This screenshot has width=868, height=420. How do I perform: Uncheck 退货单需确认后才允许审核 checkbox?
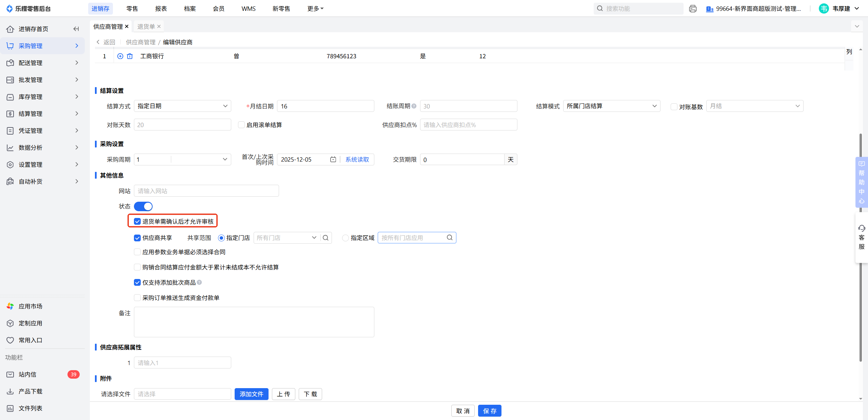click(137, 221)
